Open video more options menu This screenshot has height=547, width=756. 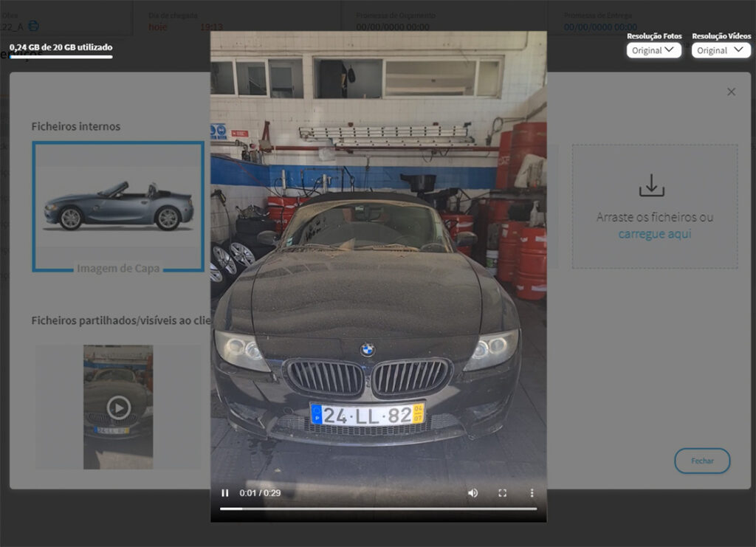pos(532,493)
